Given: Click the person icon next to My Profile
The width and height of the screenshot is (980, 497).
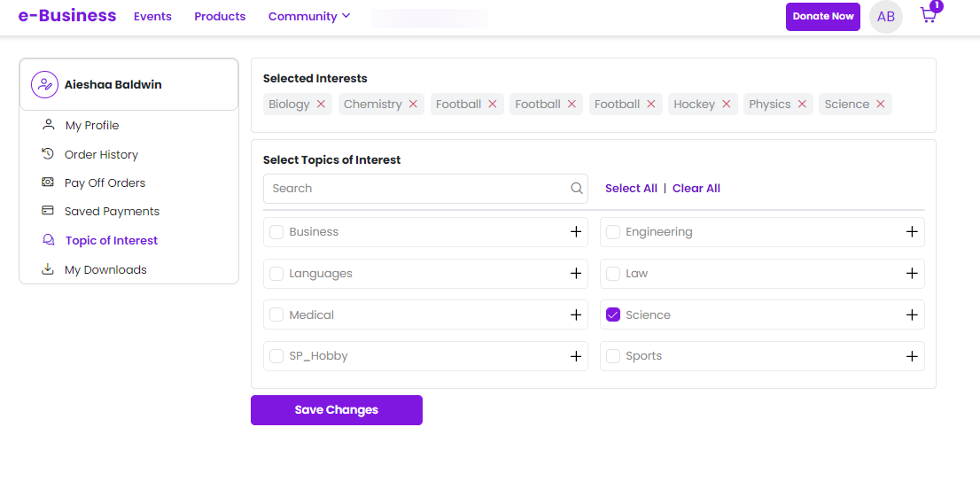Looking at the screenshot, I should pos(48,125).
